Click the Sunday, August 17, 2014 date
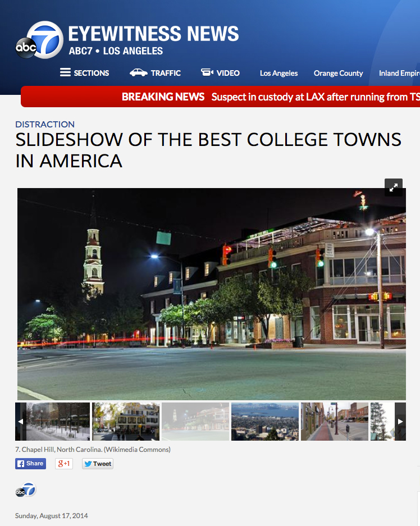Screen dimensions: 420x526 [52, 515]
